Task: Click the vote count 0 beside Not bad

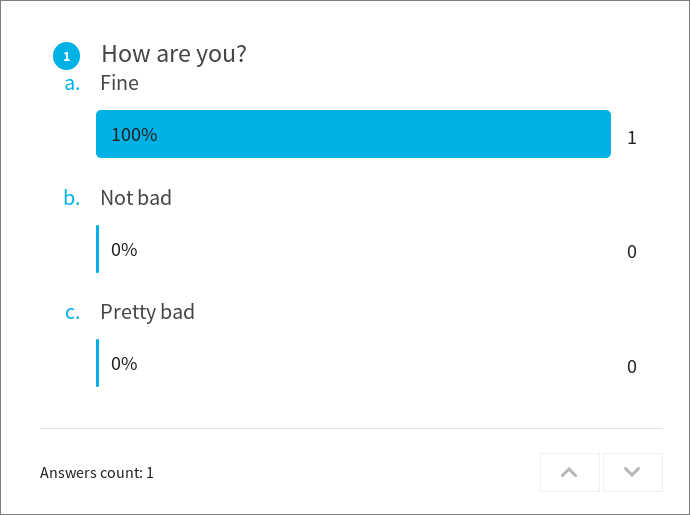Action: click(x=631, y=252)
